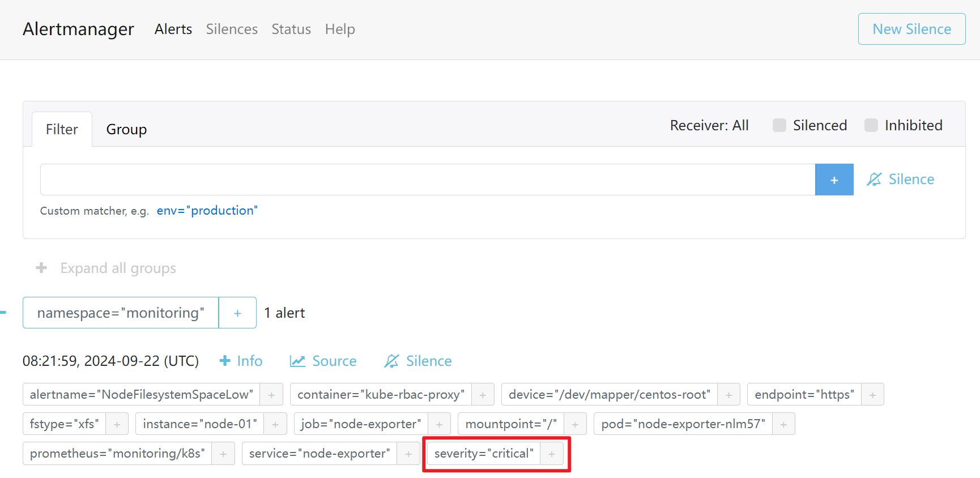Silence the NodeFilesystemSpaceLow alert
980x478 pixels.
(x=418, y=361)
